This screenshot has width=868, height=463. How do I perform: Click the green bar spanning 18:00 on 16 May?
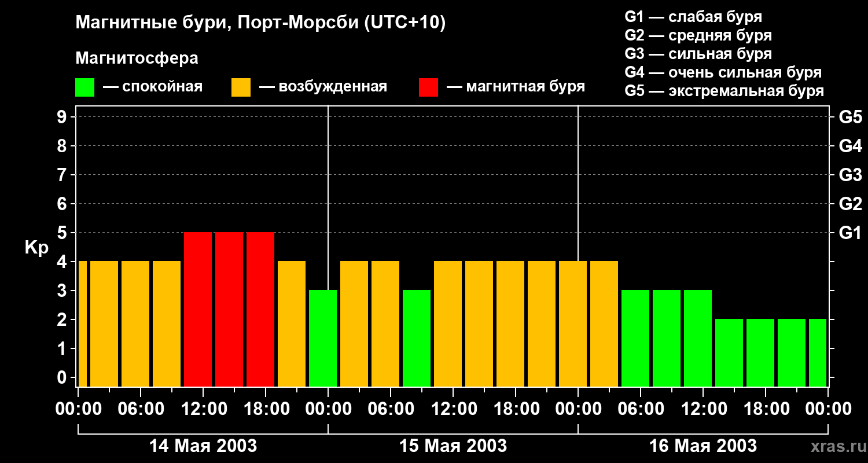pyautogui.click(x=760, y=352)
